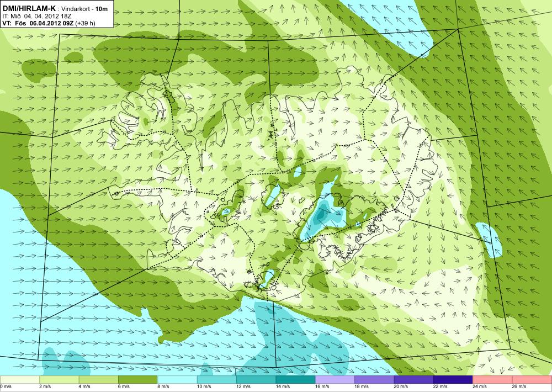Select the 20–22 m/s indigo legend swatch
The image size is (552, 392).
414,380
